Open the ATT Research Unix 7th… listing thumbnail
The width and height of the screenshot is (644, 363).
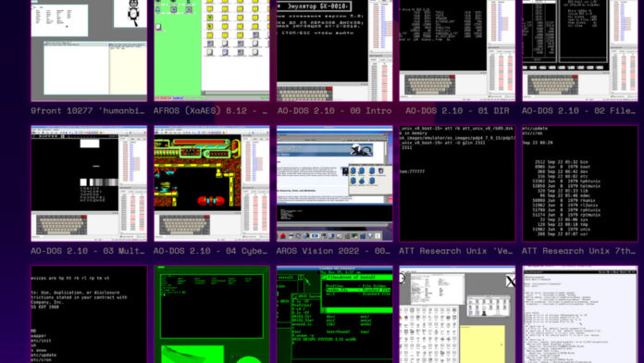580,183
